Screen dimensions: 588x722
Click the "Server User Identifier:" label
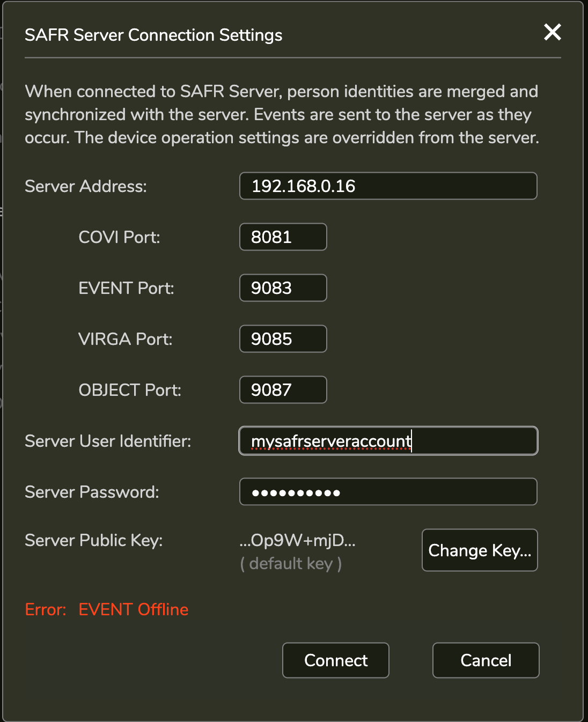[x=108, y=441]
